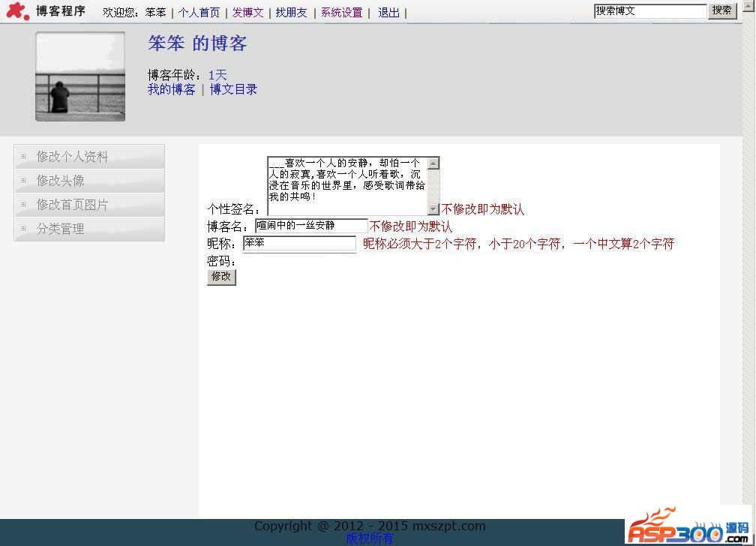
Task: Select 分类管理 in the sidebar menu
Action: pyautogui.click(x=89, y=229)
